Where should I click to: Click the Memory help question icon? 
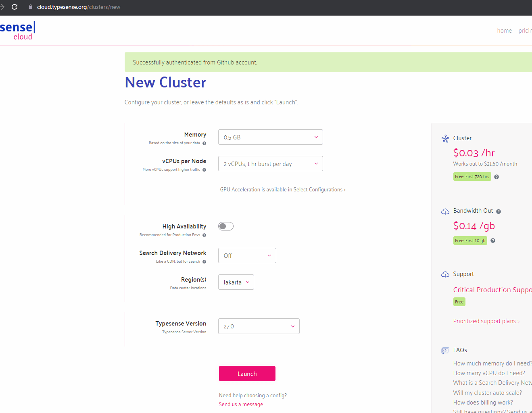pos(204,143)
